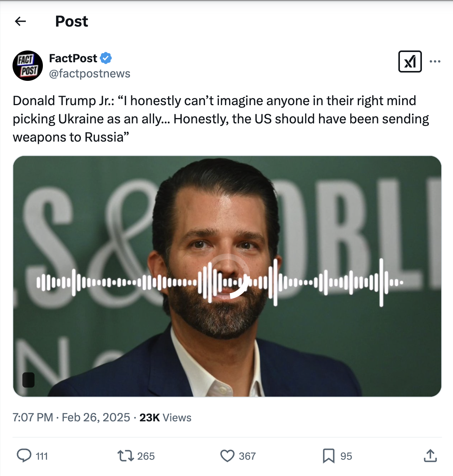The height and width of the screenshot is (476, 453).
Task: Click the blue verified badge
Action: click(x=106, y=58)
